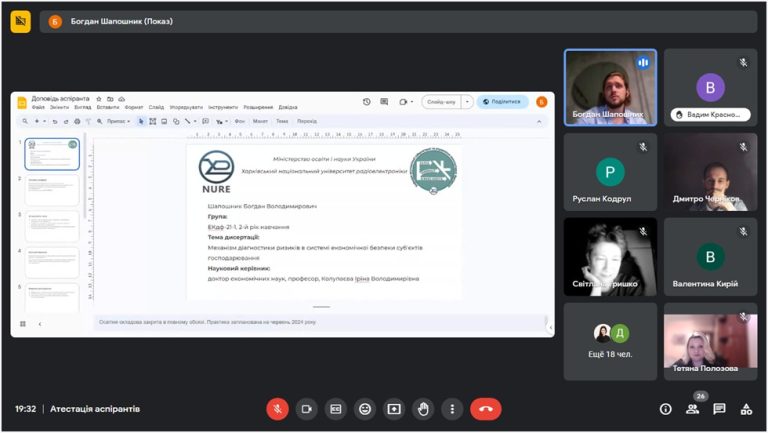Open the activities icon at bottom right
Viewport: 768px width, 433px height.
(746, 409)
